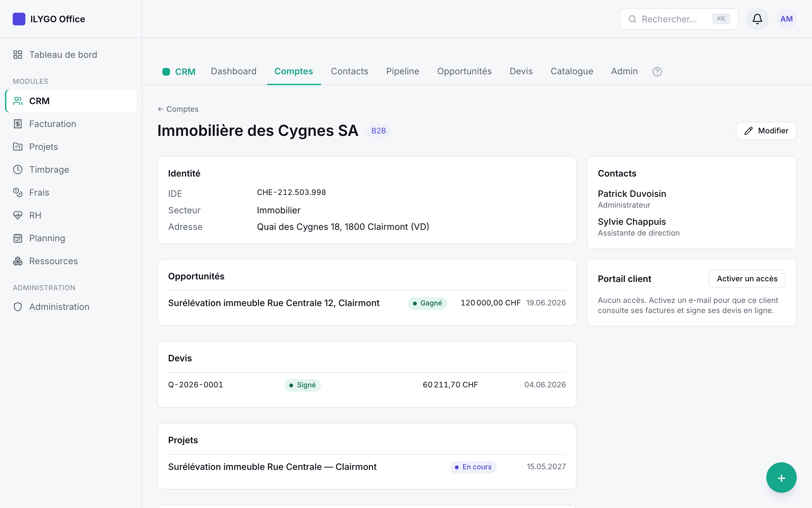812x508 pixels.
Task: Click the help question mark icon
Action: coord(657,71)
